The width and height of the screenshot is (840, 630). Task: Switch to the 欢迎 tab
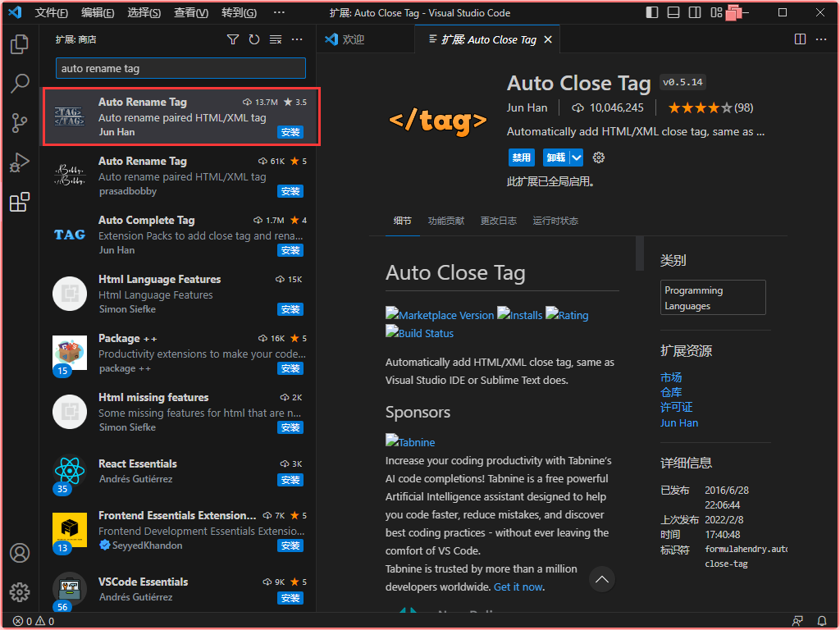365,39
